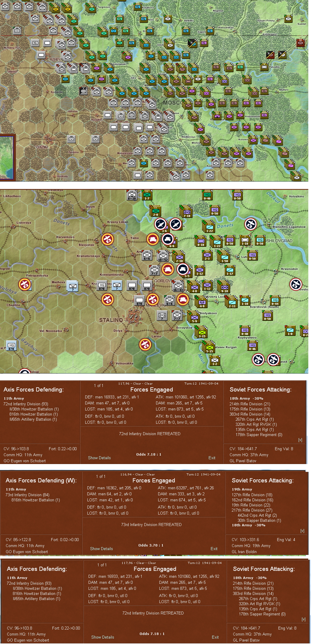
Task: Click the red tank battle marker near Yama
Action: point(152,239)
